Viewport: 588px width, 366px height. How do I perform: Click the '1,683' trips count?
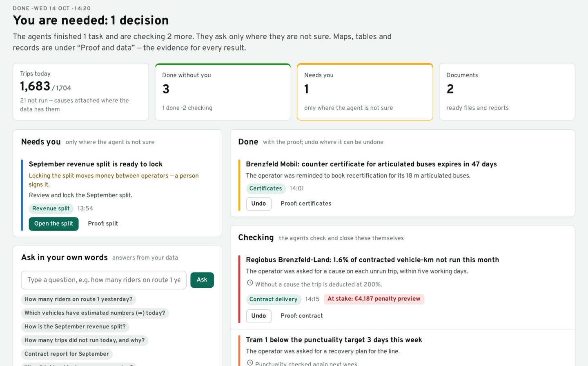35,86
